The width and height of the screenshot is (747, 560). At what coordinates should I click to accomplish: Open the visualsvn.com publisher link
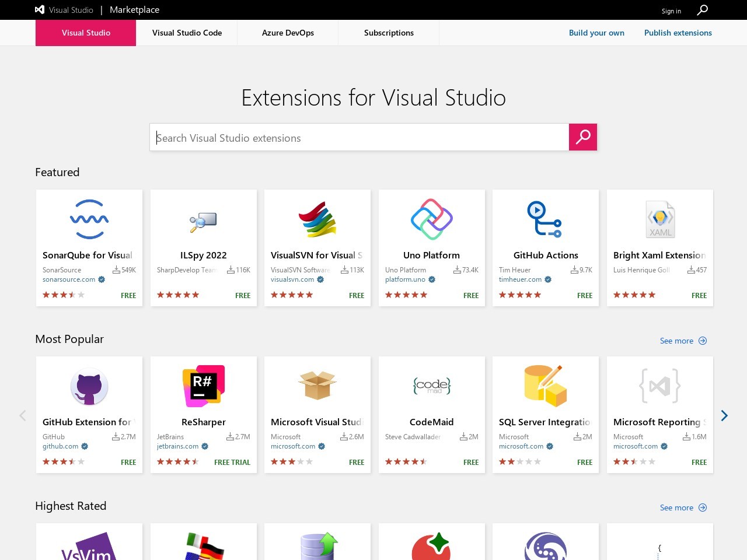pos(292,279)
